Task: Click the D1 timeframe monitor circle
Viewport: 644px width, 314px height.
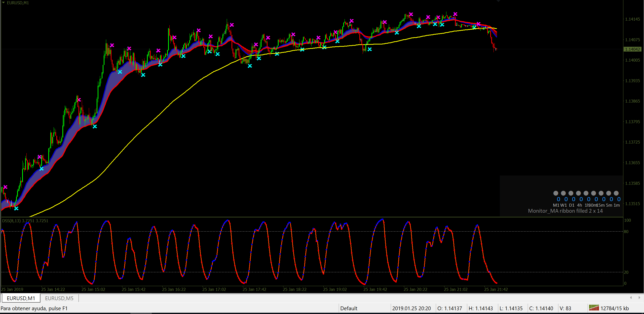Action: click(571, 193)
